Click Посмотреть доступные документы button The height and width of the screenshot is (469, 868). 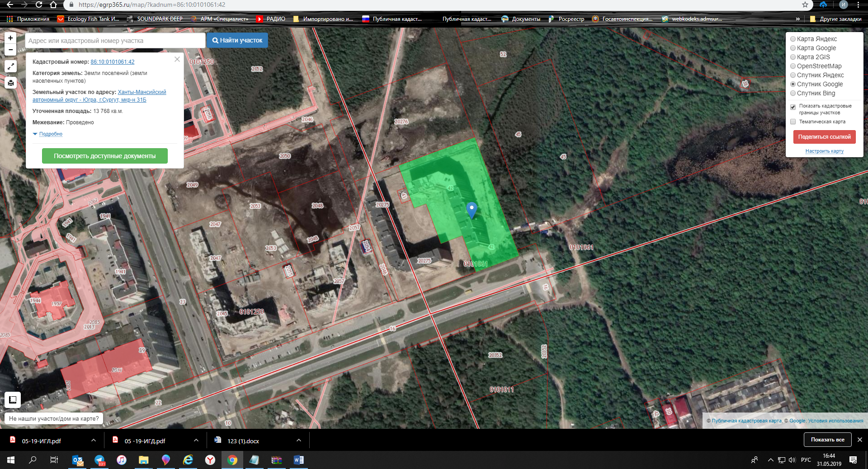pos(104,156)
